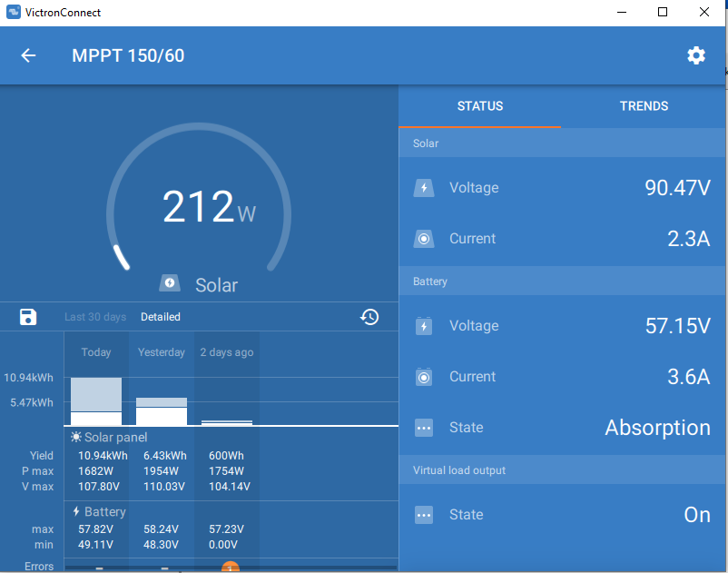Click the Battery State dots icon

424,428
